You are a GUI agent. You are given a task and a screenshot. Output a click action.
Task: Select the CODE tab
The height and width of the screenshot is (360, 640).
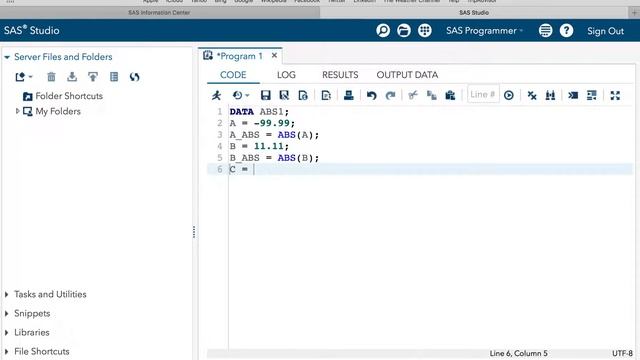coord(233,75)
